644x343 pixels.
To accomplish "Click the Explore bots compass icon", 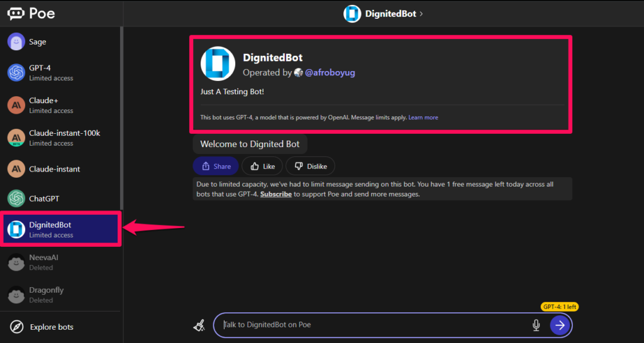I will click(x=17, y=327).
